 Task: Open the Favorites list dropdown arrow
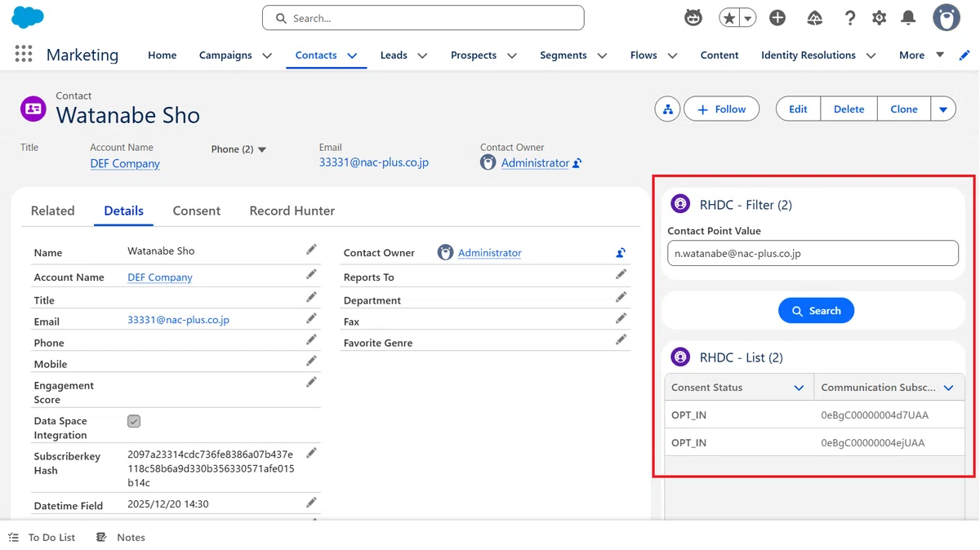pos(748,18)
